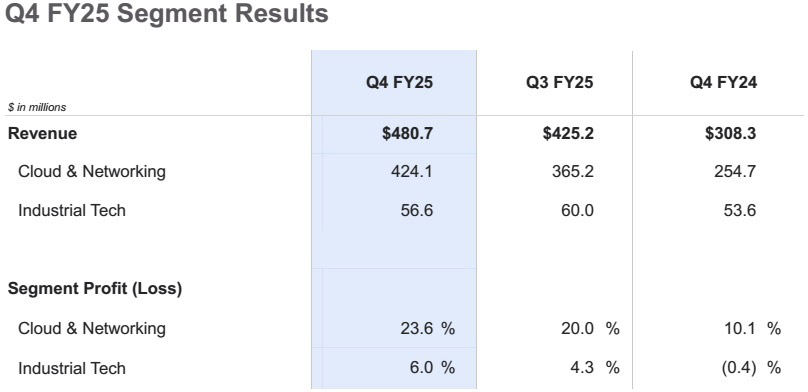The image size is (808, 392).
Task: Click the Segment Profit (Loss) heading
Action: (95, 289)
